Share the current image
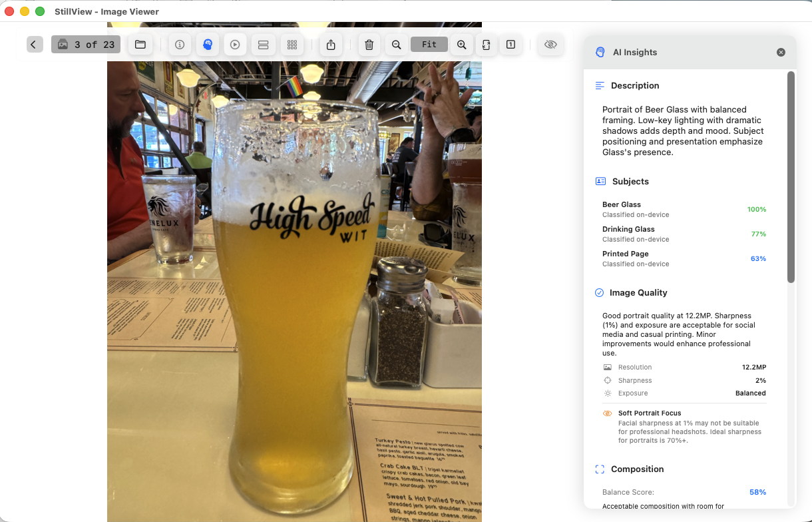812x522 pixels. click(331, 45)
